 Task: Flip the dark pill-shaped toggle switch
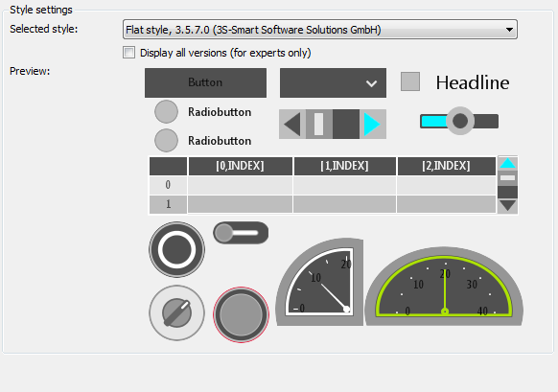pyautogui.click(x=241, y=233)
